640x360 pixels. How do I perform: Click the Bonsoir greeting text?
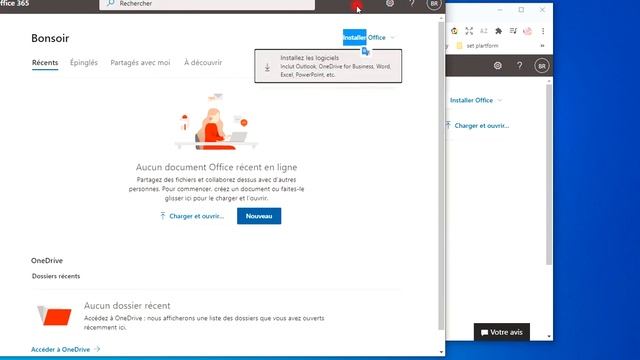click(x=50, y=38)
